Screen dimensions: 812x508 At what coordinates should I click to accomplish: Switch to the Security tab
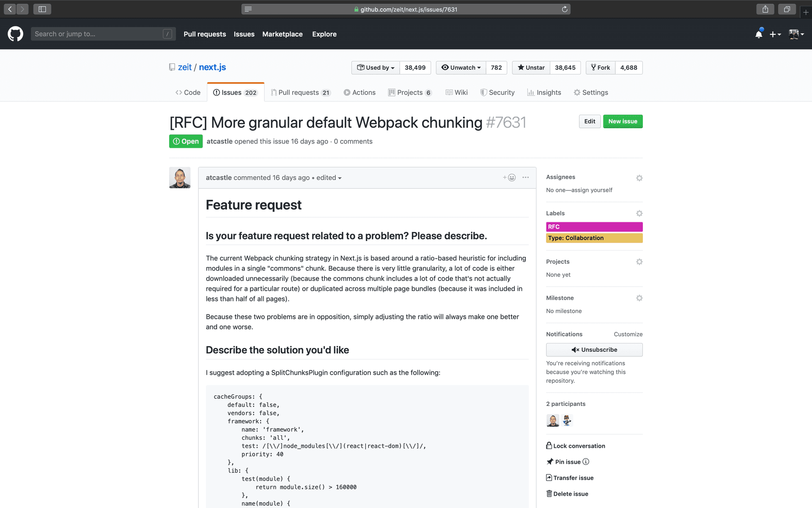point(497,92)
